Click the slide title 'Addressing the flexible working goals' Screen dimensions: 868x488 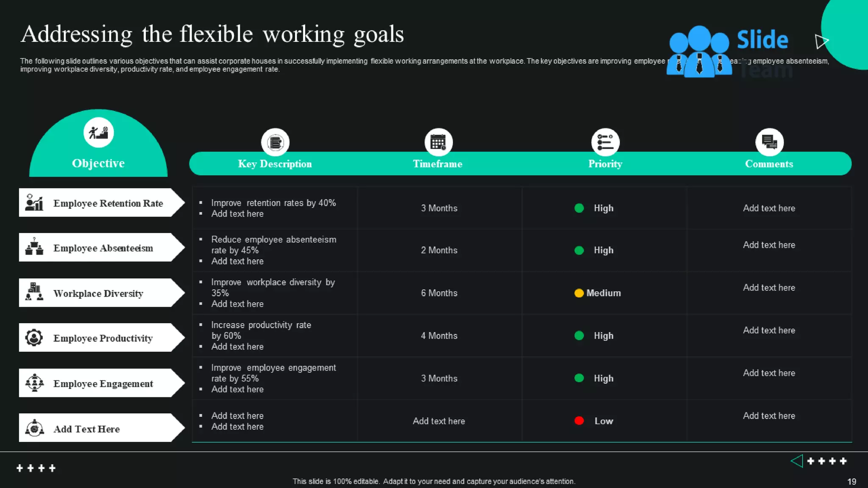click(x=212, y=34)
